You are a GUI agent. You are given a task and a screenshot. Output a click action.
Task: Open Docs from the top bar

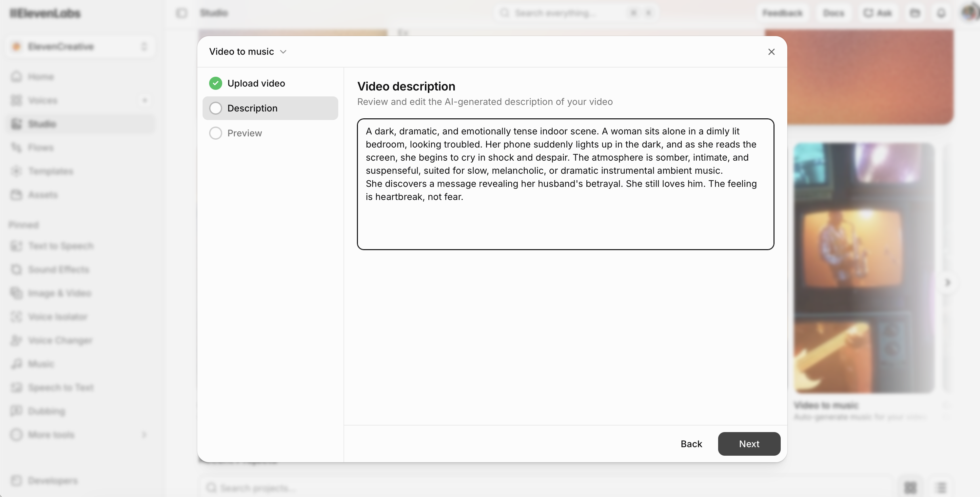pos(833,13)
